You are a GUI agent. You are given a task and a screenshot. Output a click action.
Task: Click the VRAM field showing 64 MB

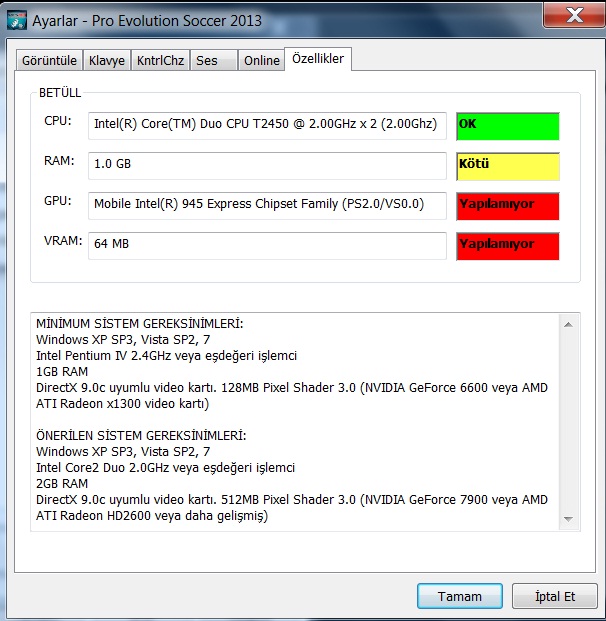(x=267, y=245)
